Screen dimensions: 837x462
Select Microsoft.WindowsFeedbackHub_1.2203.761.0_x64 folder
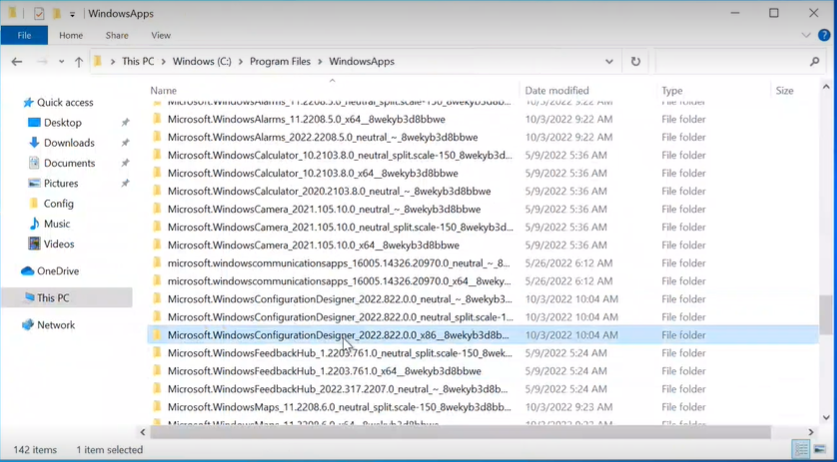(324, 371)
